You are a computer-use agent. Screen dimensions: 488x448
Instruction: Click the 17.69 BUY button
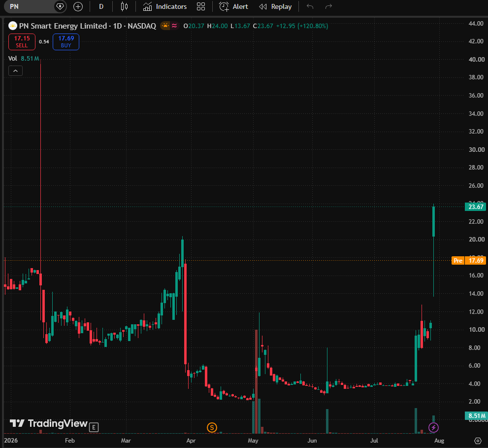[x=66, y=42]
